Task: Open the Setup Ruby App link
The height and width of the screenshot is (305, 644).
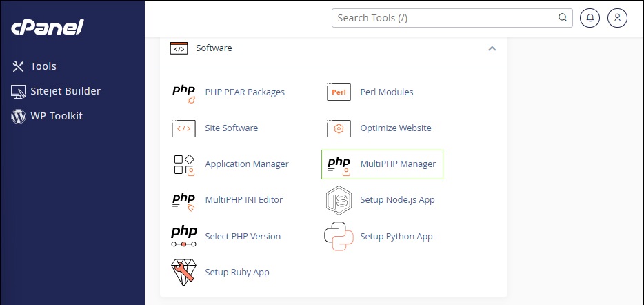Action: point(237,272)
